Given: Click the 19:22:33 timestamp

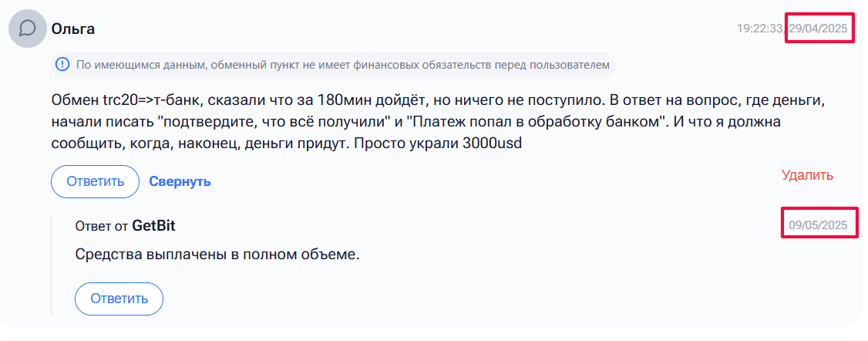Looking at the screenshot, I should click(x=759, y=29).
